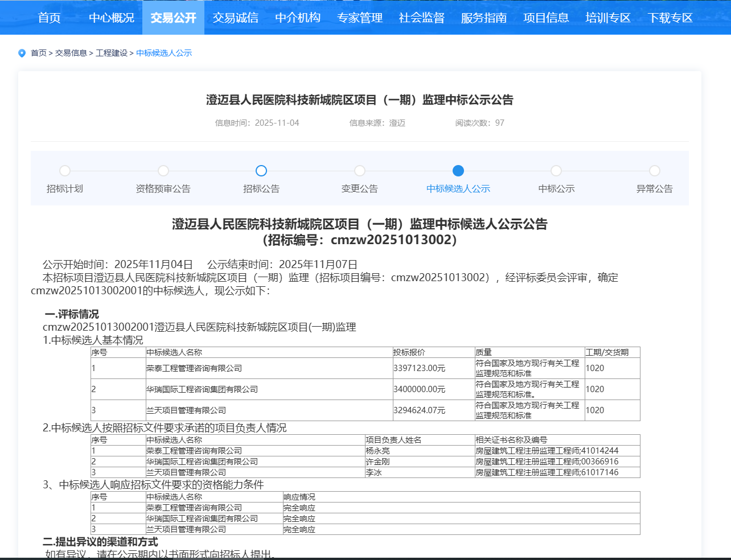The image size is (731, 560).
Task: Open the 首页 navigation menu item
Action: (x=50, y=18)
